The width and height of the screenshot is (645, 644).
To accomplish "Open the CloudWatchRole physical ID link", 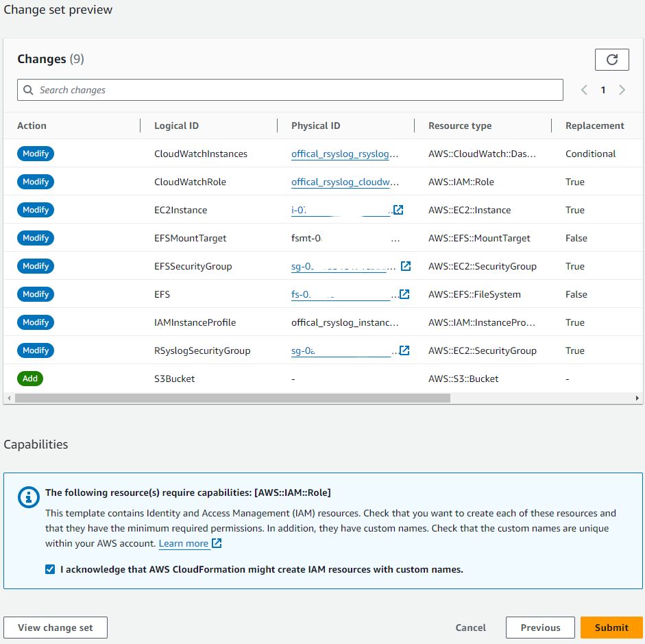I will [344, 182].
